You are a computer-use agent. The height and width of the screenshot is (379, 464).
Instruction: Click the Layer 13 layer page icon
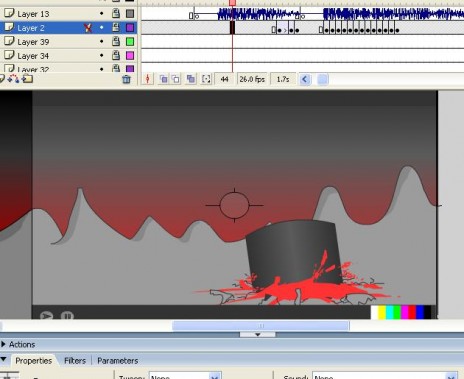pos(9,13)
